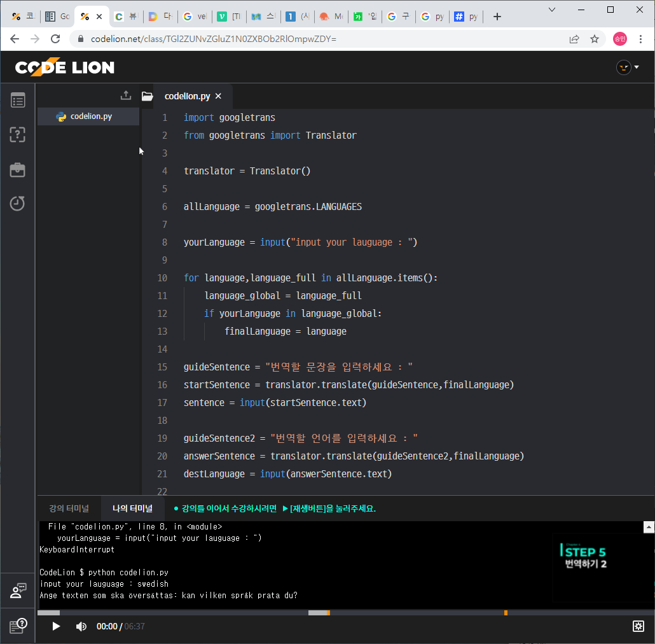Click the orange marker on the video progress bar
This screenshot has width=655, height=644.
[506, 612]
